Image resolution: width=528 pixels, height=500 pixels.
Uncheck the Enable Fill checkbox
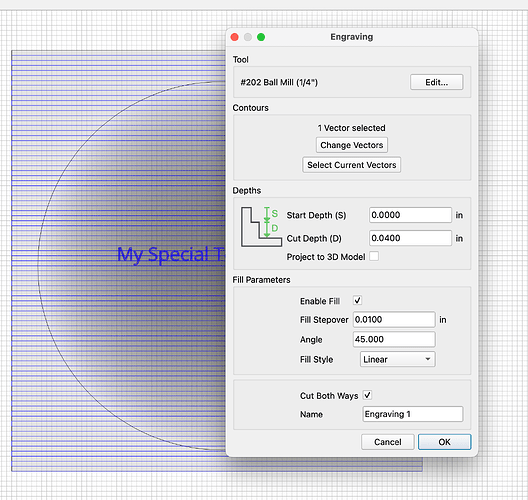pos(357,300)
